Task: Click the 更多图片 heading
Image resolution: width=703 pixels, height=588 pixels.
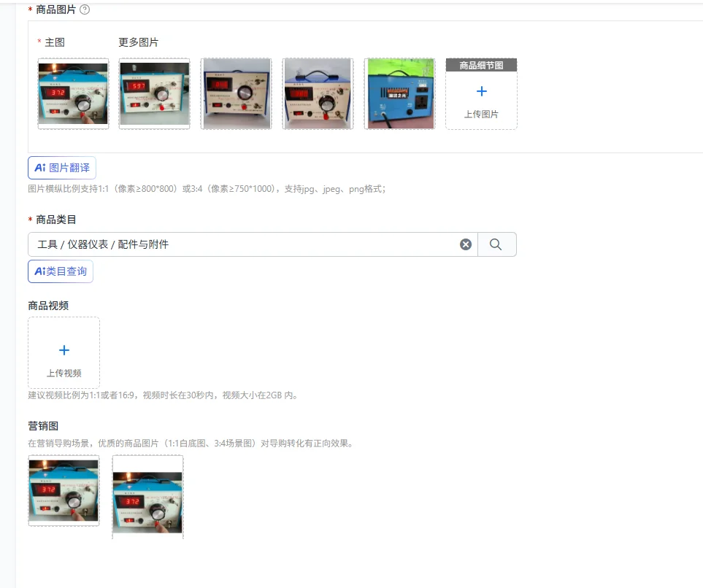Action: 139,42
